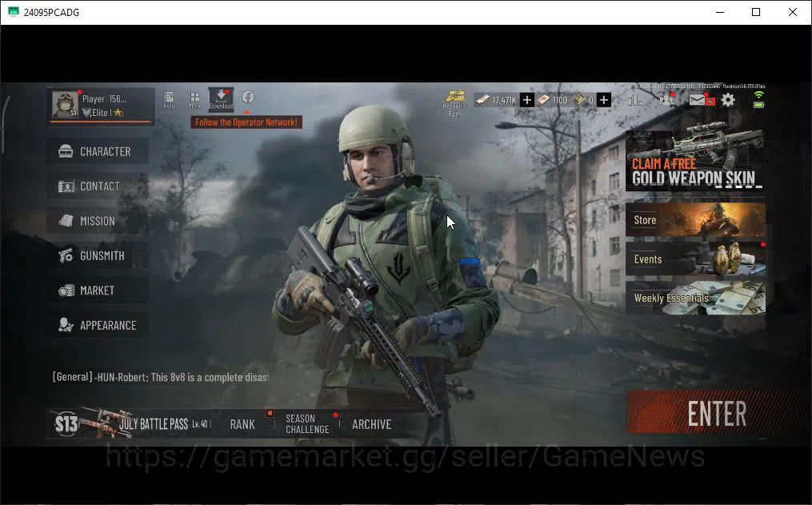
Task: Select the MARKET menu item
Action: [x=98, y=290]
